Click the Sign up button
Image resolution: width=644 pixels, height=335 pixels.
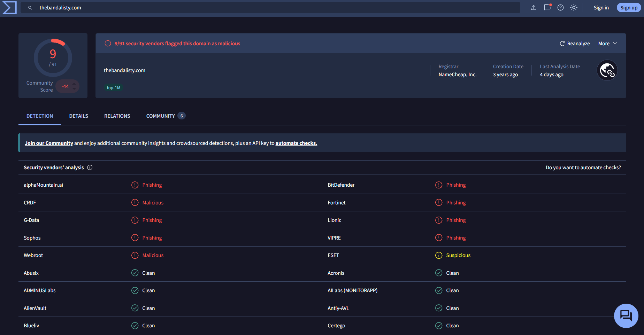pyautogui.click(x=629, y=8)
